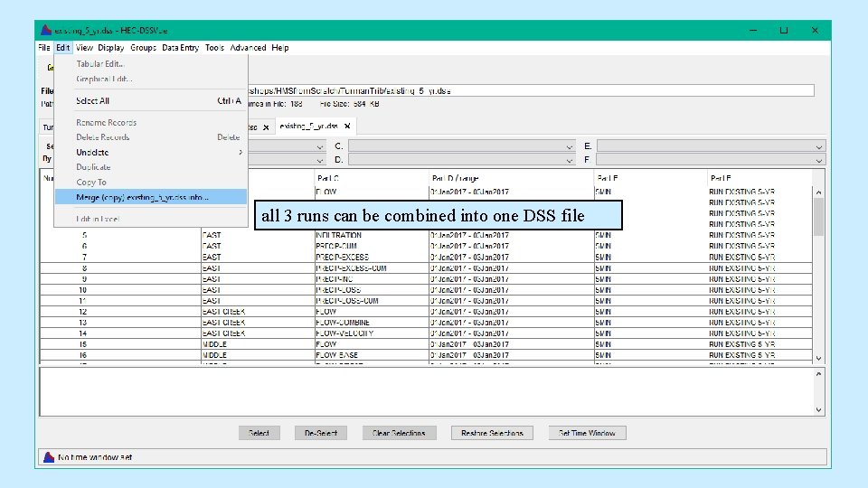Image resolution: width=868 pixels, height=488 pixels.
Task: Click the Clear Selections button
Action: pos(399,433)
